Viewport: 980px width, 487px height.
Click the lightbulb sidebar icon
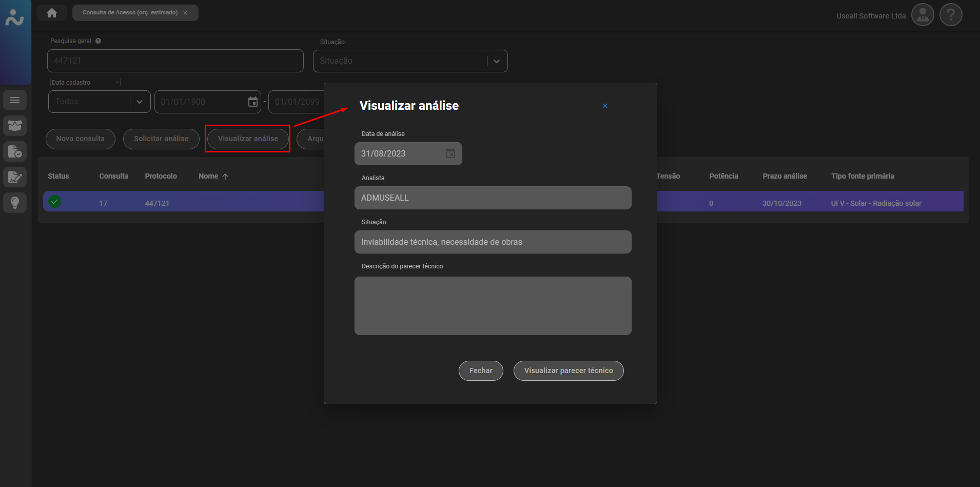pos(15,202)
